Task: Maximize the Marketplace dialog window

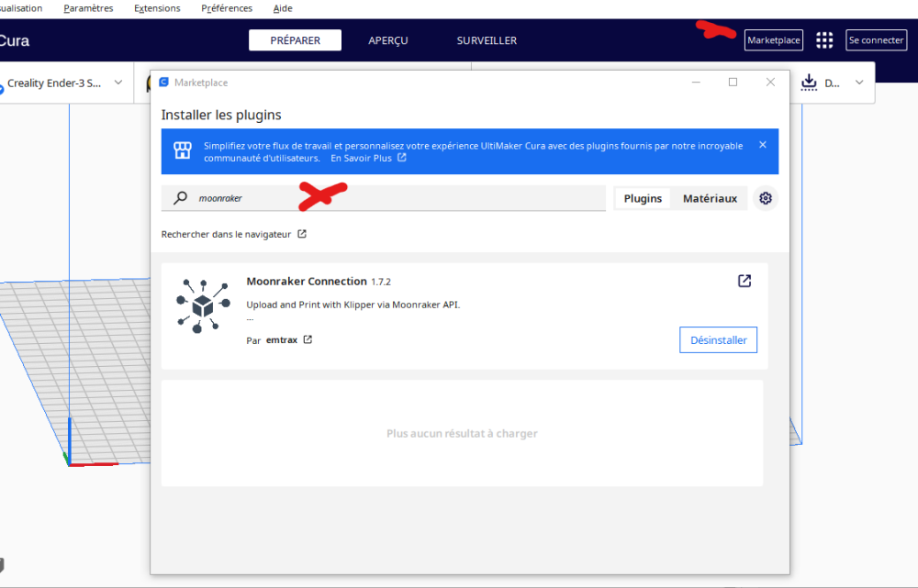Action: [733, 82]
